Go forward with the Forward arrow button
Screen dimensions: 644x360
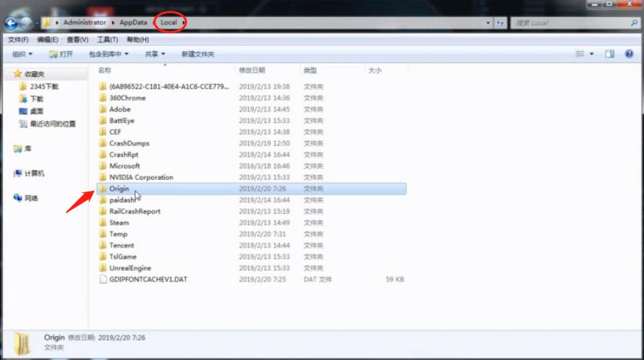coord(26,23)
